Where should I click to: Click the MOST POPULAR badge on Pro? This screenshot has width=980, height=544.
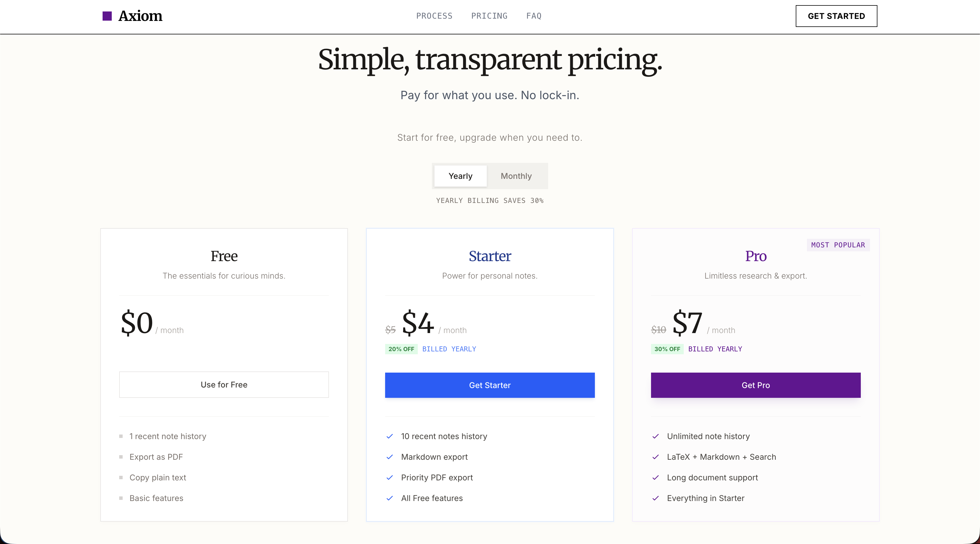pyautogui.click(x=838, y=245)
